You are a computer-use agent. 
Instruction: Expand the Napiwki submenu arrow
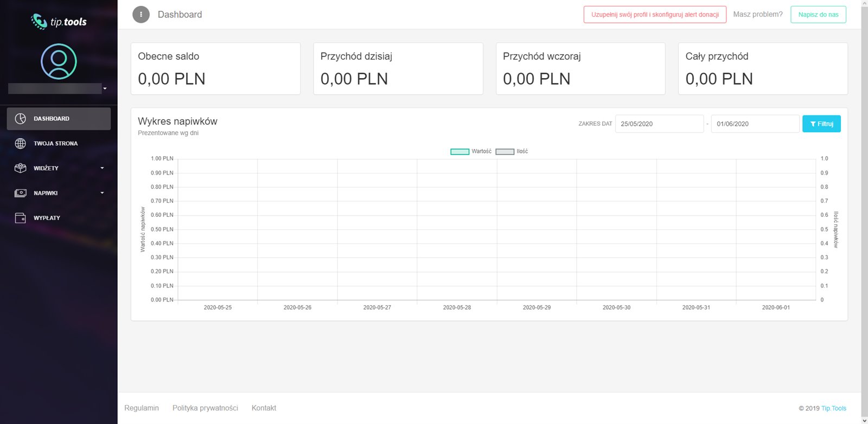point(102,193)
